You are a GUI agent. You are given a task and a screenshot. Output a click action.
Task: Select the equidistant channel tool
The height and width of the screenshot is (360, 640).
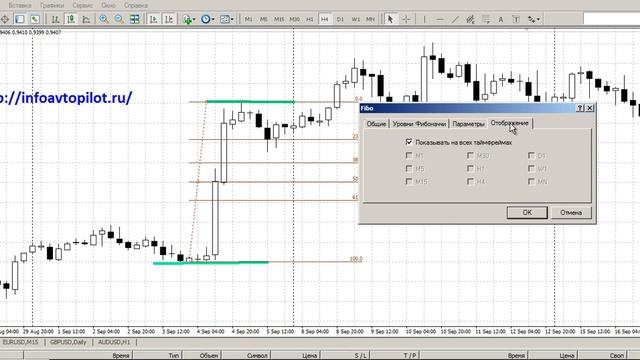(x=470, y=19)
